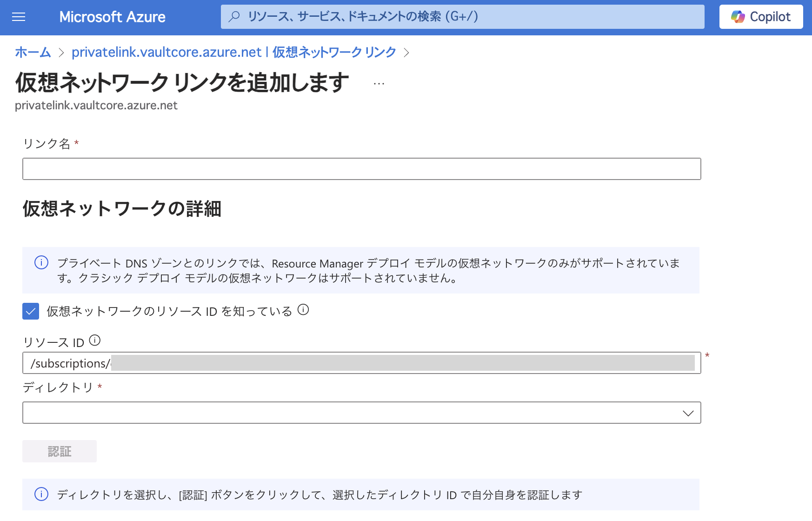This screenshot has width=812, height=521.
Task: Click the info icon beside resource ID checkbox label
Action: point(303,310)
